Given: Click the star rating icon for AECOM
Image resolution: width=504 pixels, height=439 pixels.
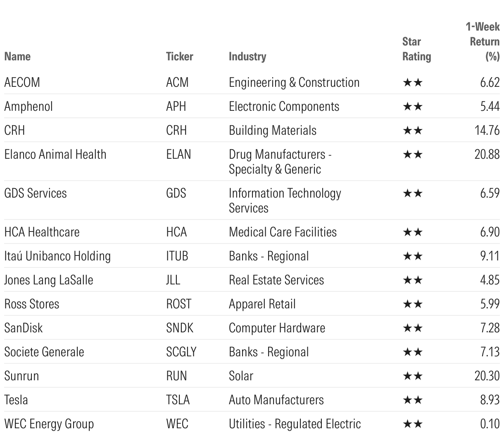Looking at the screenshot, I should point(412,83).
